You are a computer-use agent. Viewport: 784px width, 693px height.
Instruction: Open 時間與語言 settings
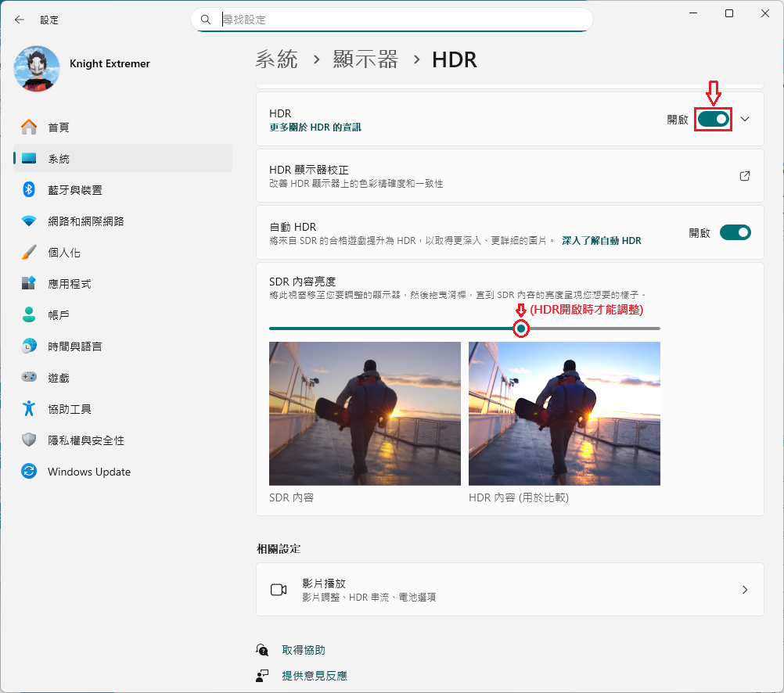(123, 346)
